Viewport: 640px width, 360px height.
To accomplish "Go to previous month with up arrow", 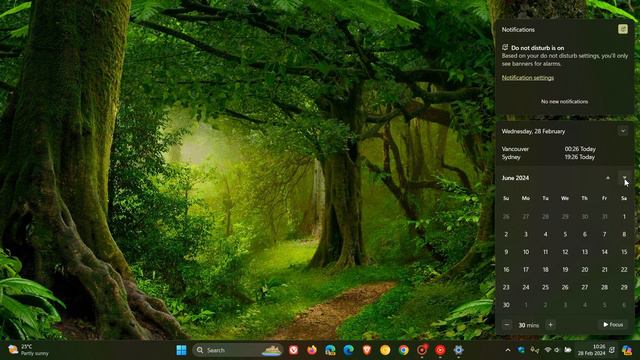I will 608,178.
